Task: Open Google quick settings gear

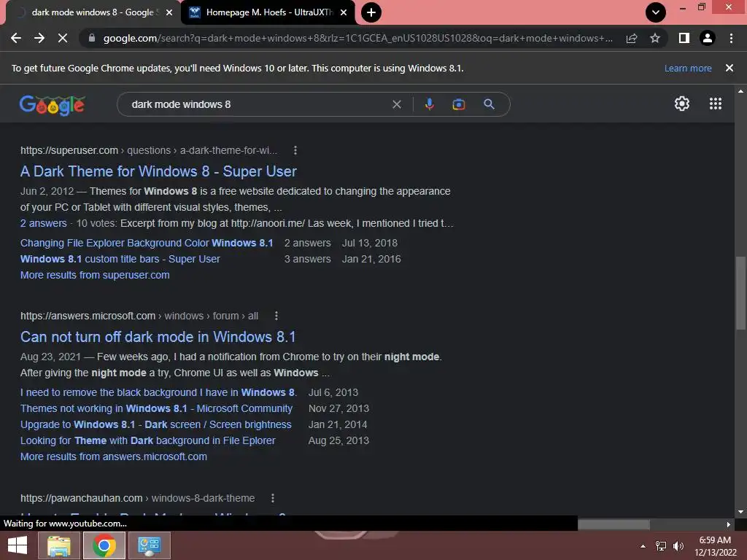Action: pyautogui.click(x=682, y=104)
